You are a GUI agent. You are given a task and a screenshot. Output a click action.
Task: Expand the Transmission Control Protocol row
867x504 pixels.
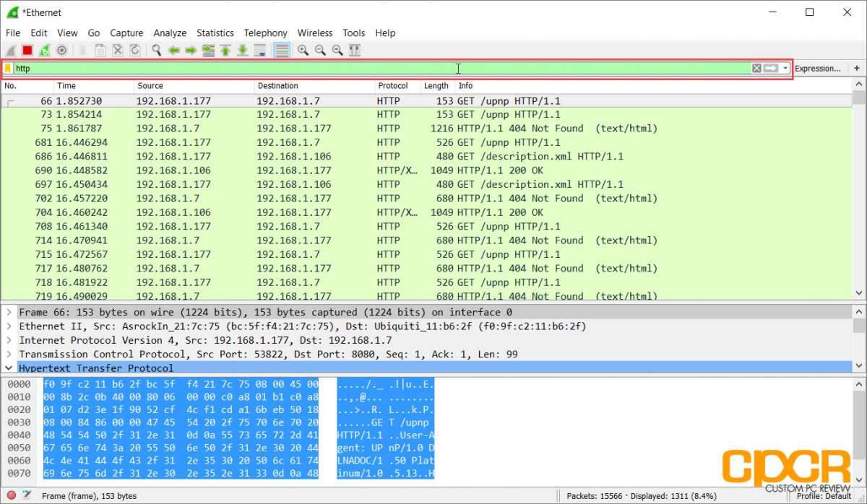point(9,355)
